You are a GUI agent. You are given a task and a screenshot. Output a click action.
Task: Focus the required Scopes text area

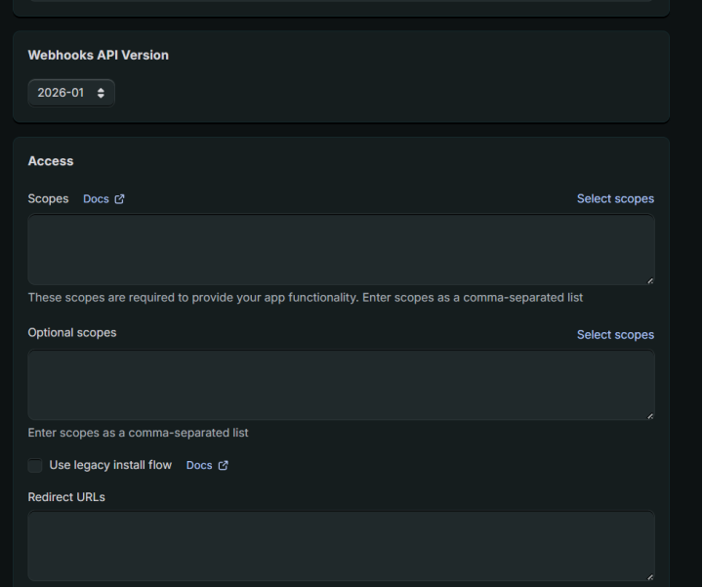pos(341,250)
